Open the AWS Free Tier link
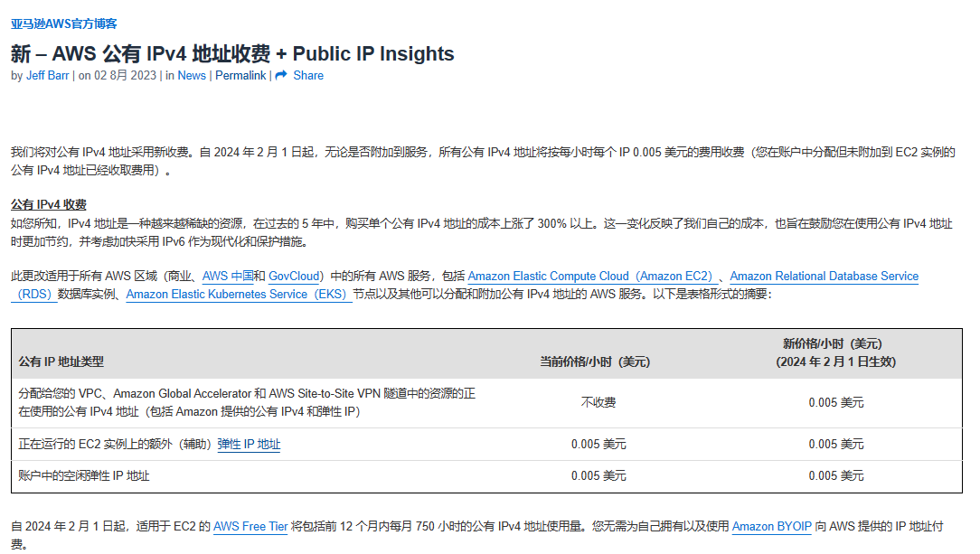Image resolution: width=980 pixels, height=554 pixels. click(x=250, y=527)
